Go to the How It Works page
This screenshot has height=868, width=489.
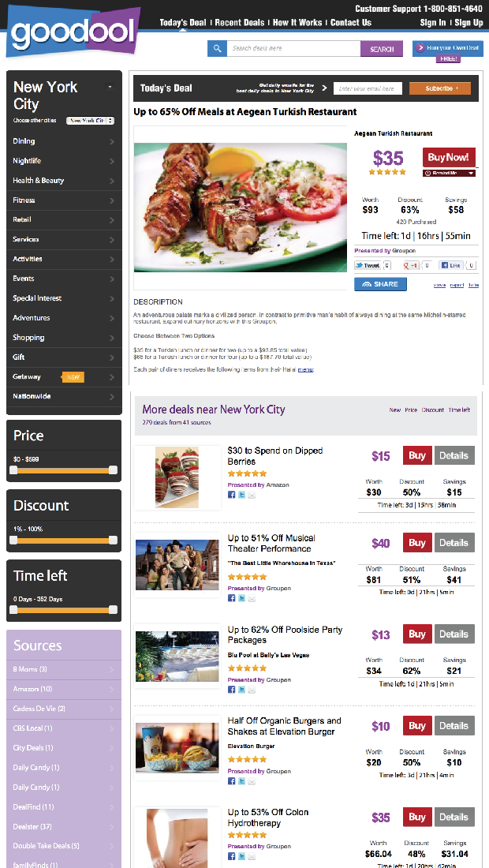click(298, 23)
